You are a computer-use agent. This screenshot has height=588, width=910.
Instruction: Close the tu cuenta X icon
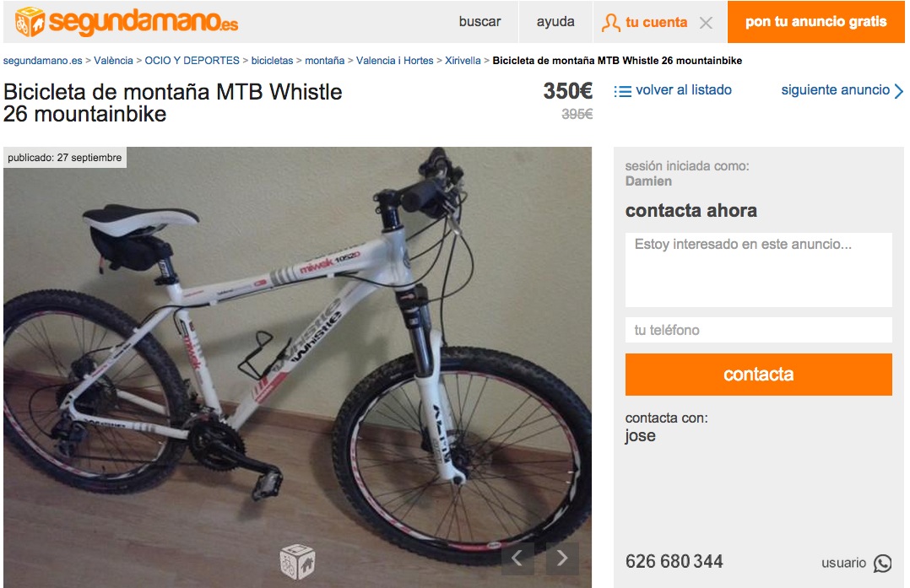tap(706, 23)
